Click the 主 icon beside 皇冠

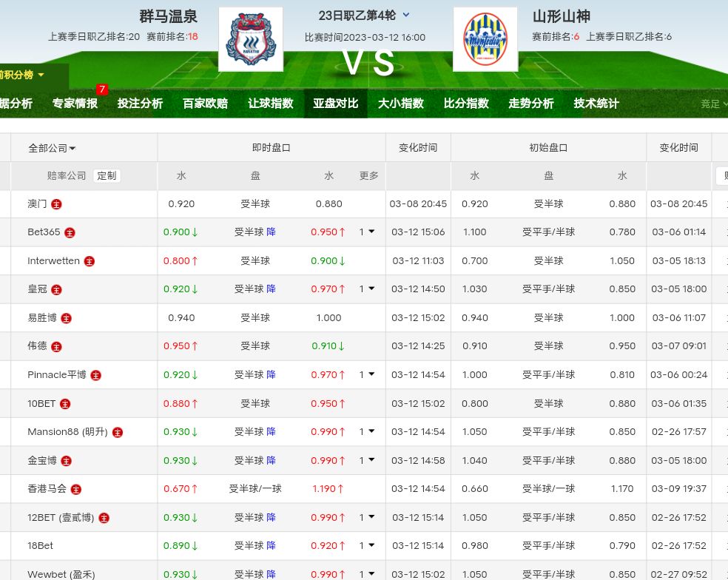[57, 289]
